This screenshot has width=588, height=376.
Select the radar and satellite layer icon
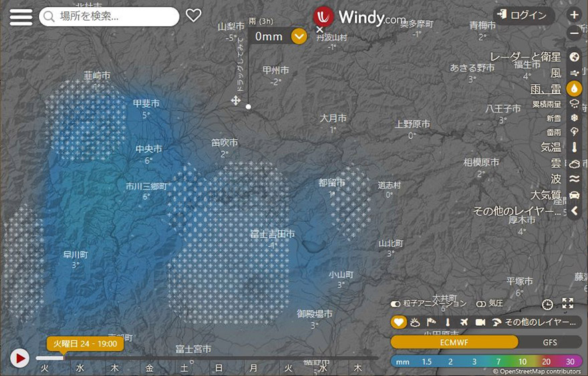point(574,57)
